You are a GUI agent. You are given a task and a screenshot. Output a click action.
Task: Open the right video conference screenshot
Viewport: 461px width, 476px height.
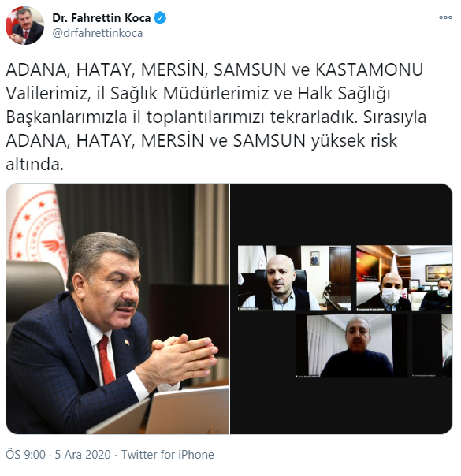pos(341,308)
